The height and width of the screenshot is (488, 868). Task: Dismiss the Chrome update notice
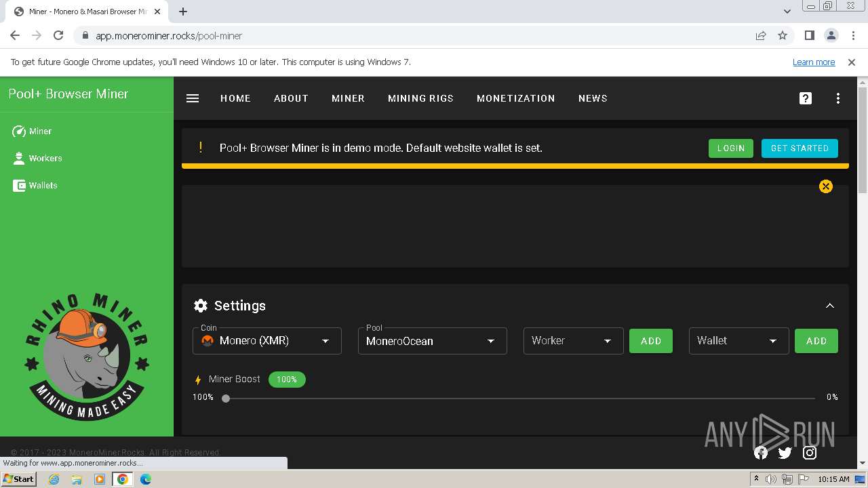(x=852, y=62)
